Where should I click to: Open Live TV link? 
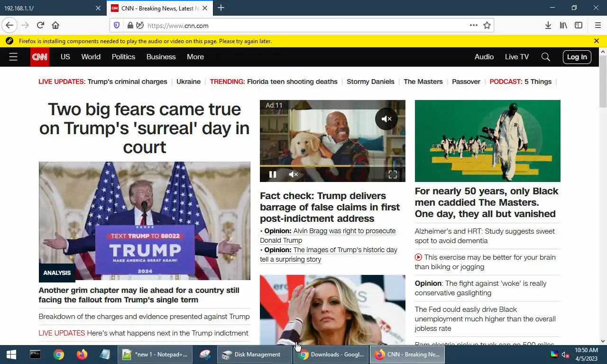tap(517, 57)
